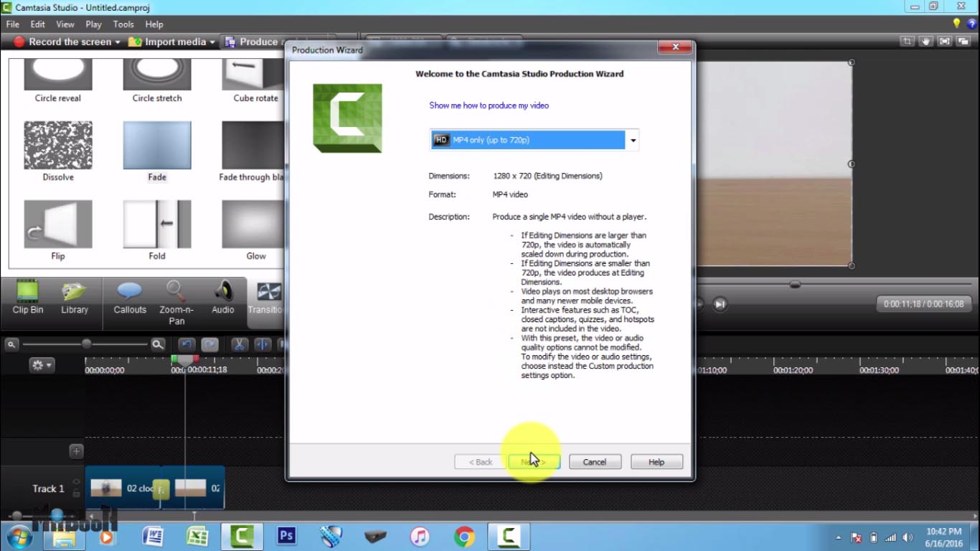
Task: Select the Fold transition thumbnail
Action: tap(157, 224)
